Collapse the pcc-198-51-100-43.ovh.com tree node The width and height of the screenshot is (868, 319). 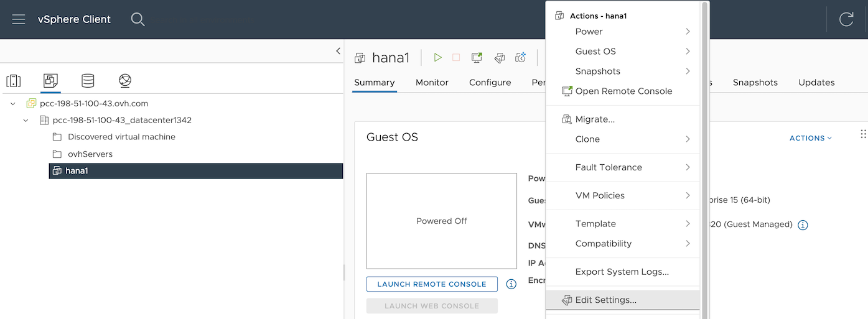(x=13, y=103)
